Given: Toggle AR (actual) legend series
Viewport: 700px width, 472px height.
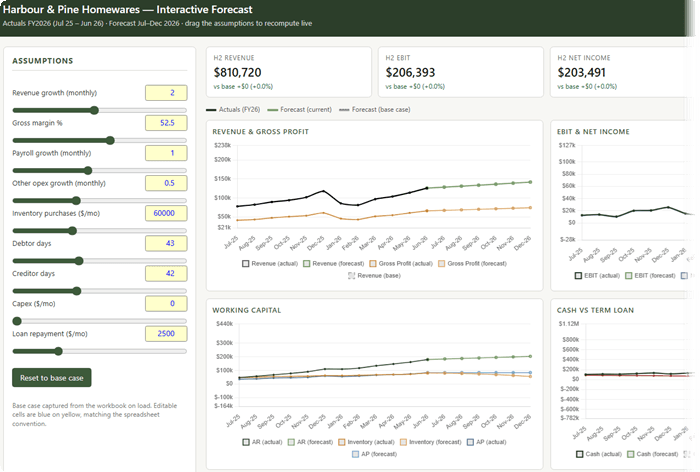Looking at the screenshot, I should pyautogui.click(x=262, y=442).
